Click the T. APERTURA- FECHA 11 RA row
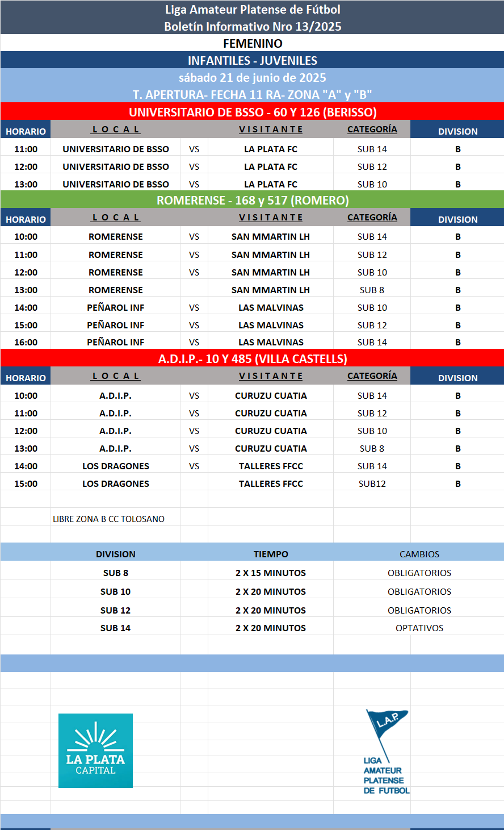504x830 pixels. (253, 95)
